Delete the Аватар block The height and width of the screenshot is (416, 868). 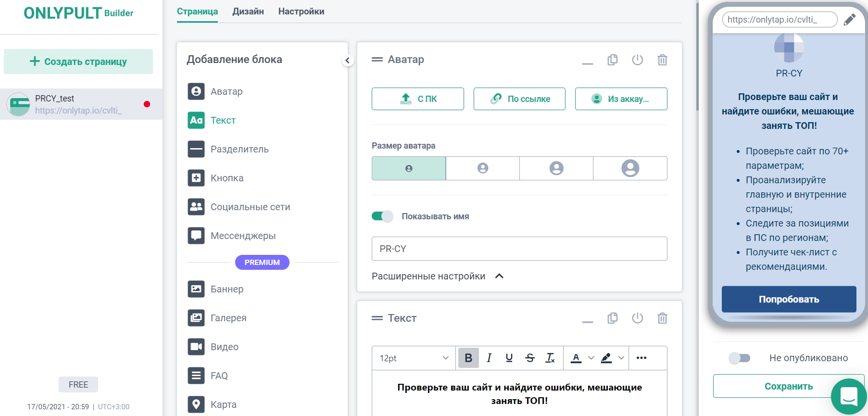click(663, 60)
